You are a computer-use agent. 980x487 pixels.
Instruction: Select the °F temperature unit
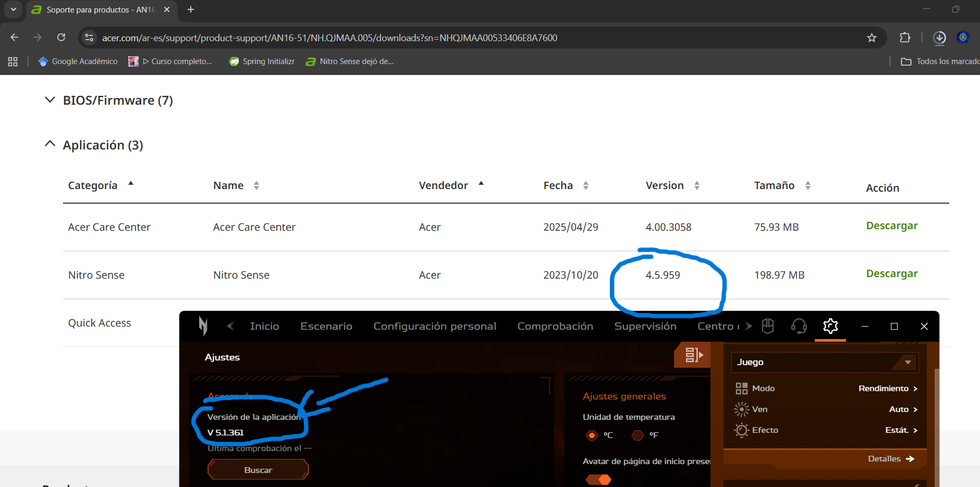(x=638, y=435)
